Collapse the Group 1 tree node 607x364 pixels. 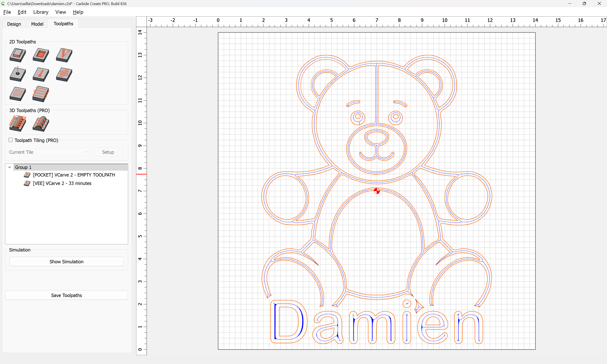10,167
